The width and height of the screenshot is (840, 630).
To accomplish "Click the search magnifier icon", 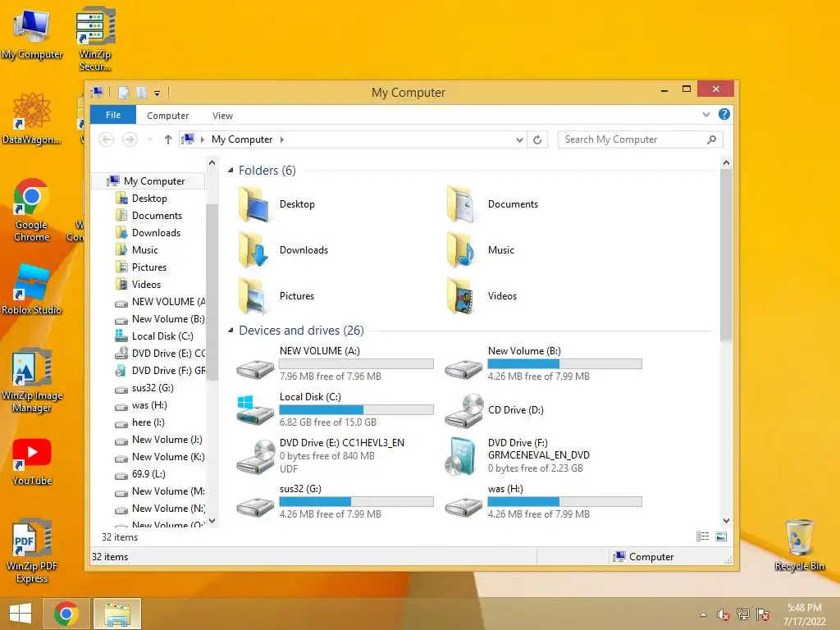I will pyautogui.click(x=711, y=139).
